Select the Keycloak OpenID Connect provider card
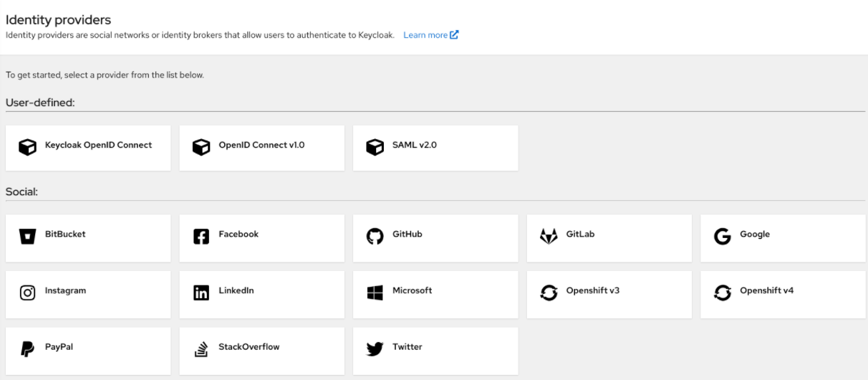 [87, 148]
